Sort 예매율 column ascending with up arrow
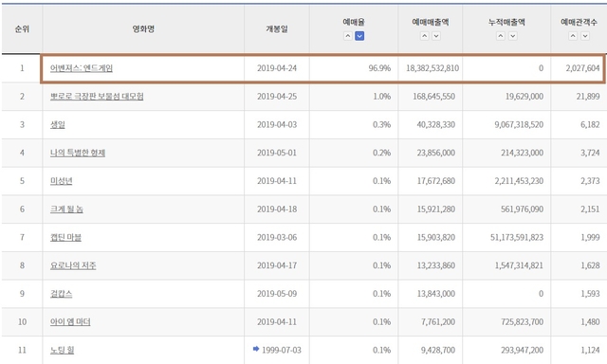607x364 pixels. click(x=348, y=36)
